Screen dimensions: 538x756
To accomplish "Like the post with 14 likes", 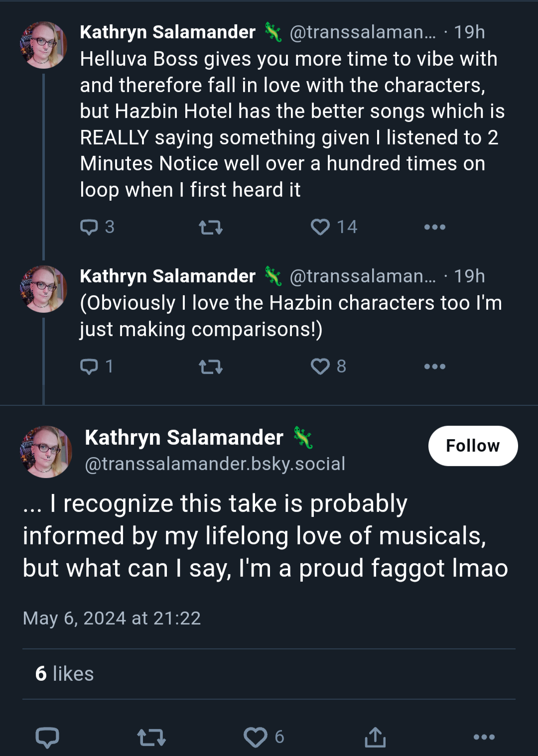I will (334, 227).
